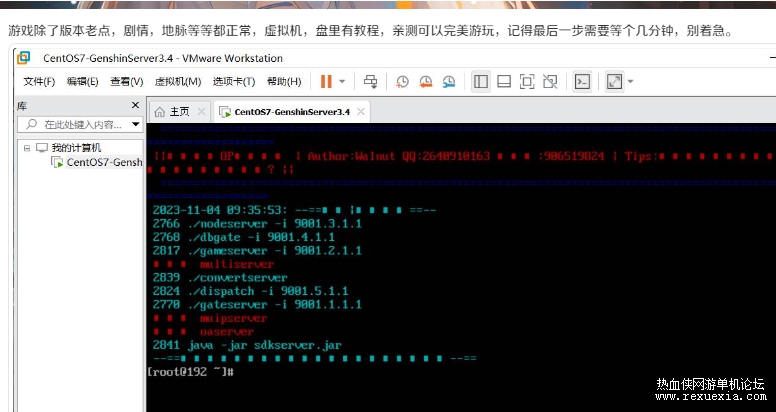Open the library search filter dropdown
This screenshot has height=412, width=776.
click(136, 124)
